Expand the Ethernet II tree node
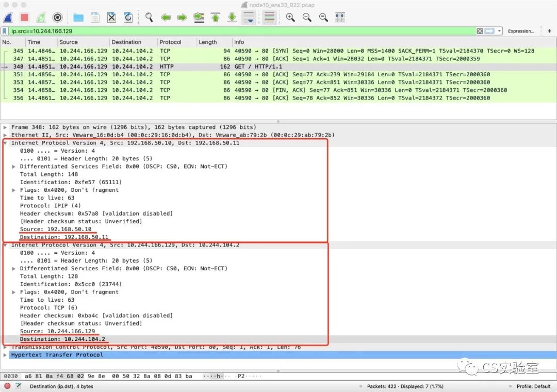The height and width of the screenshot is (392, 557). [5, 135]
